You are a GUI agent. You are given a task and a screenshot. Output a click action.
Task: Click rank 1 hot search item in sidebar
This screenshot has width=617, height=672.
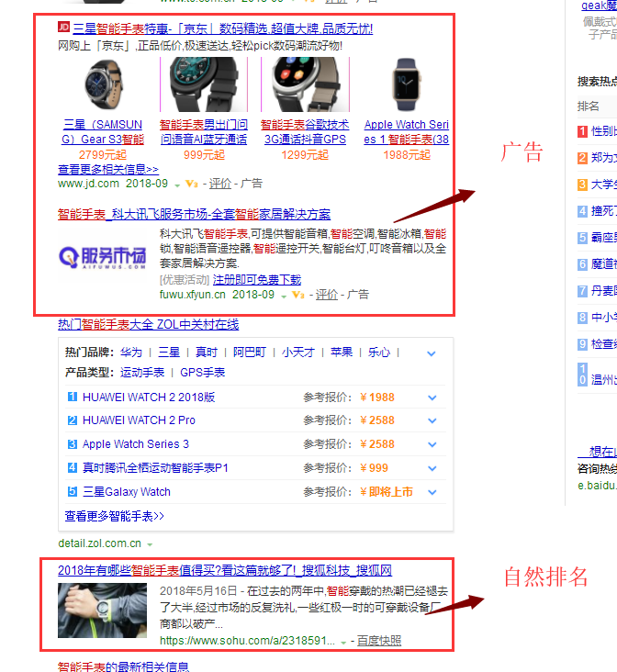point(582,131)
